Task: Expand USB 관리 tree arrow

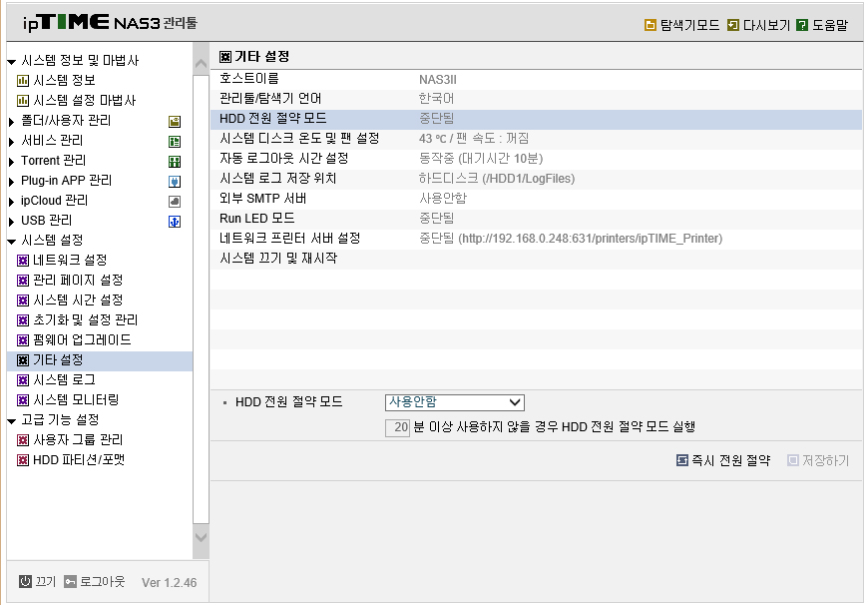Action: tap(12, 221)
